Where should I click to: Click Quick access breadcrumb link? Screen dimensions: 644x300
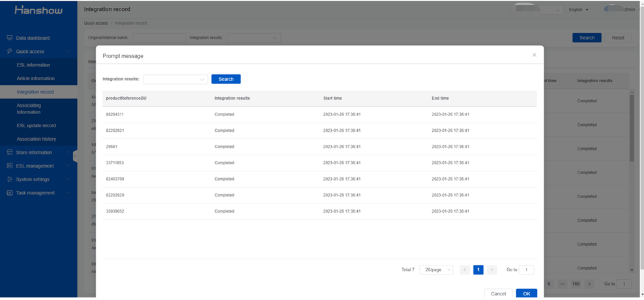(x=96, y=23)
